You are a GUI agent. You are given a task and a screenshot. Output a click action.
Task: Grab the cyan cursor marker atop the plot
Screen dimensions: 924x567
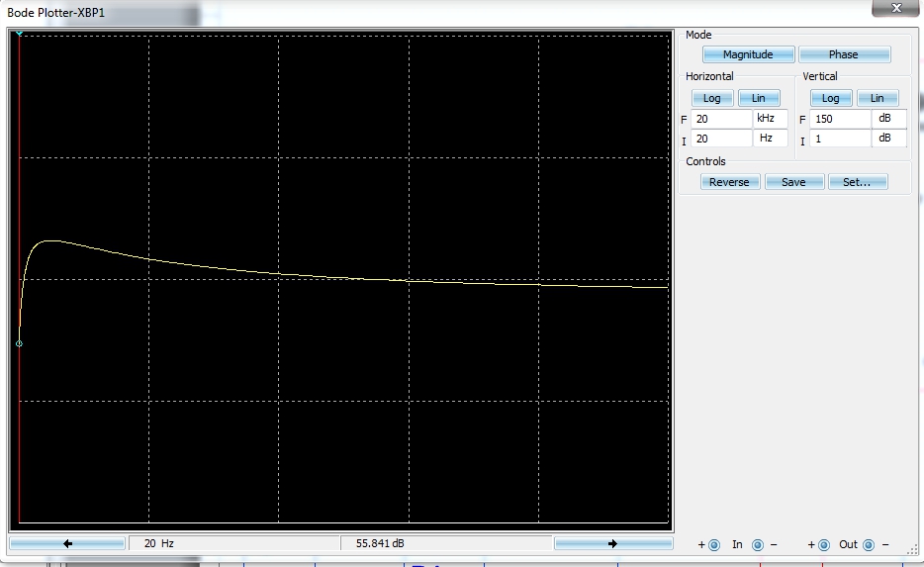[x=19, y=35]
